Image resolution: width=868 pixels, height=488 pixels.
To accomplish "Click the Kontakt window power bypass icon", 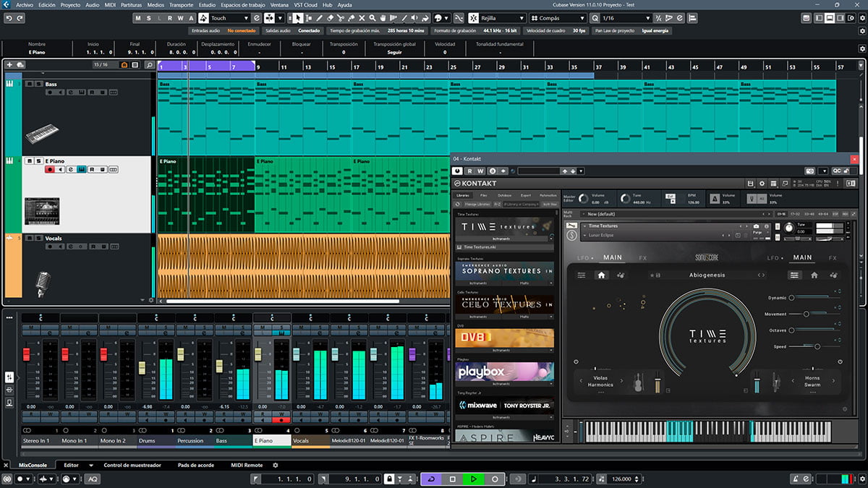I will [x=457, y=171].
